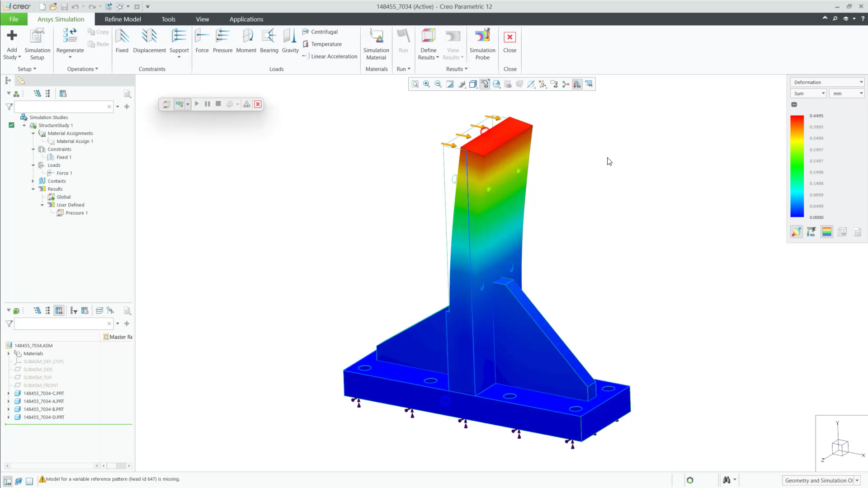868x488 pixels.
Task: Enable the StructureStudy 1 checkbox
Action: (x=11, y=125)
